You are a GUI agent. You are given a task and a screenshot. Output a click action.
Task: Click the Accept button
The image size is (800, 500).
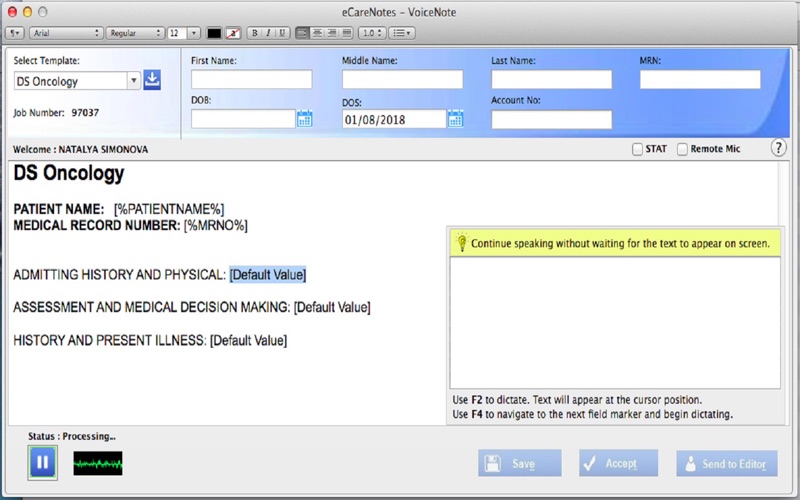point(618,463)
